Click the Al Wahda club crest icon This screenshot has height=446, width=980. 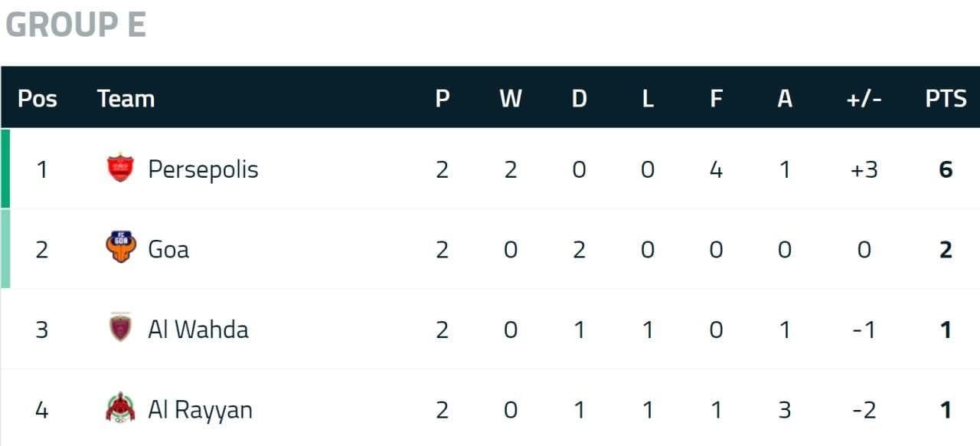120,327
